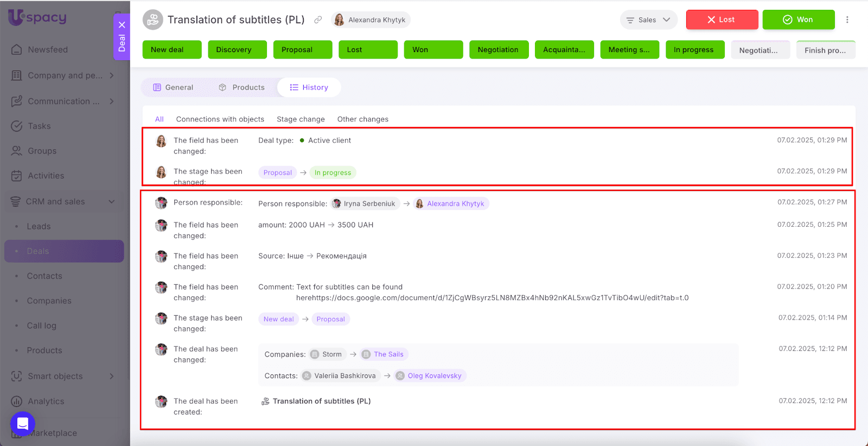
Task: Switch to the Products tab
Action: (x=242, y=87)
